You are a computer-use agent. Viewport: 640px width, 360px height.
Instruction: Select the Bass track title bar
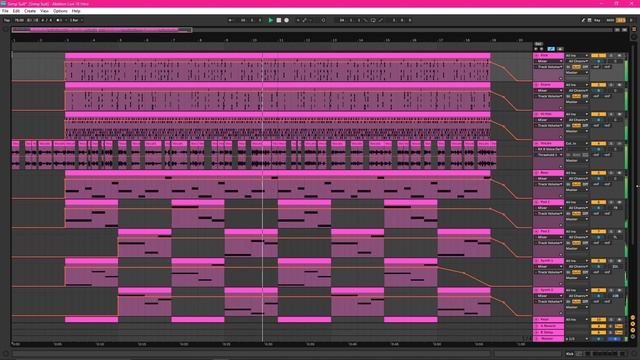[x=549, y=173]
